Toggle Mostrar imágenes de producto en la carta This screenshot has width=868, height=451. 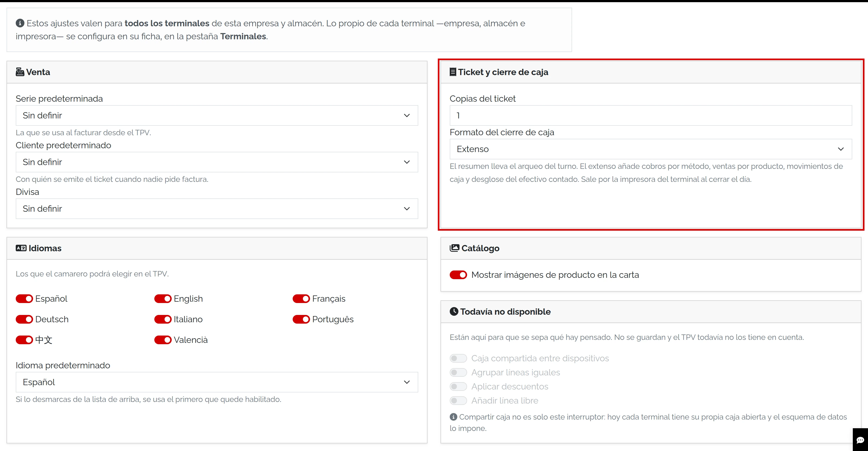458,275
